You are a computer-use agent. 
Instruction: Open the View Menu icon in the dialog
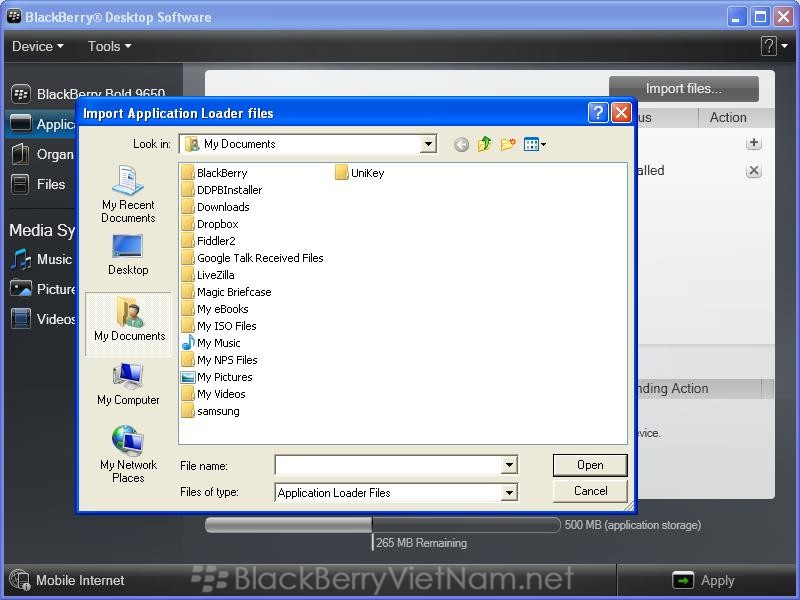(x=535, y=144)
